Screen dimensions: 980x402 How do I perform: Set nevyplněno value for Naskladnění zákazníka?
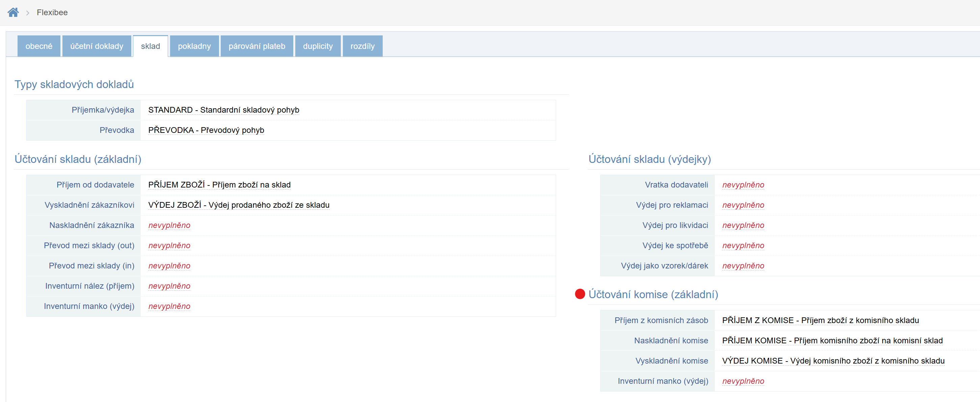point(169,225)
